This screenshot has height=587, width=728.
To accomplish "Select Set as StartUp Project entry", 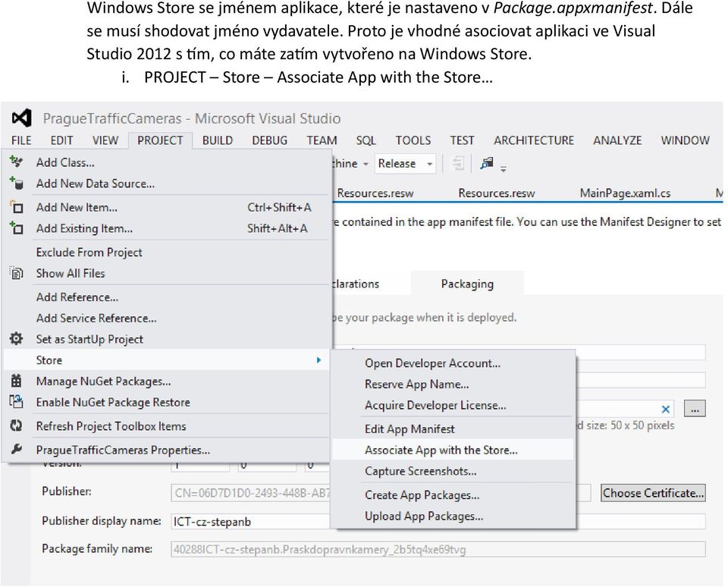I will (x=167, y=339).
